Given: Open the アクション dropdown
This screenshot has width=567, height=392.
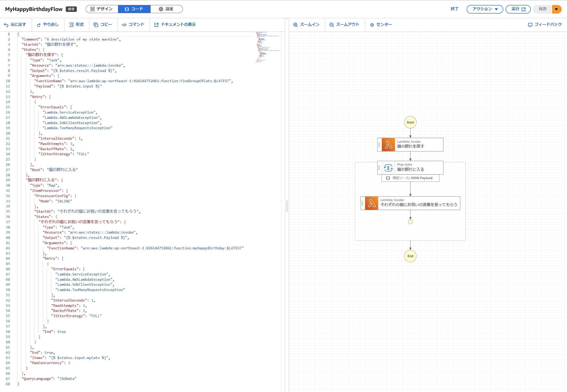Looking at the screenshot, I should pyautogui.click(x=485, y=9).
